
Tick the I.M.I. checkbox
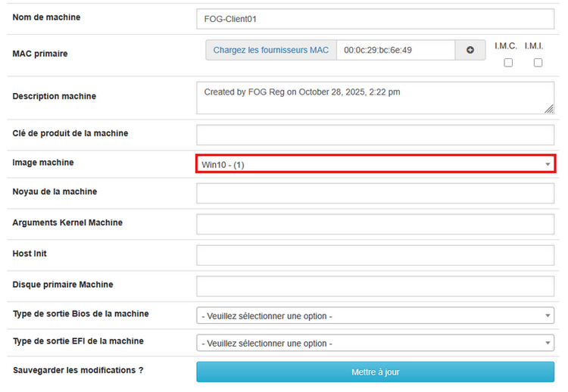click(x=538, y=63)
